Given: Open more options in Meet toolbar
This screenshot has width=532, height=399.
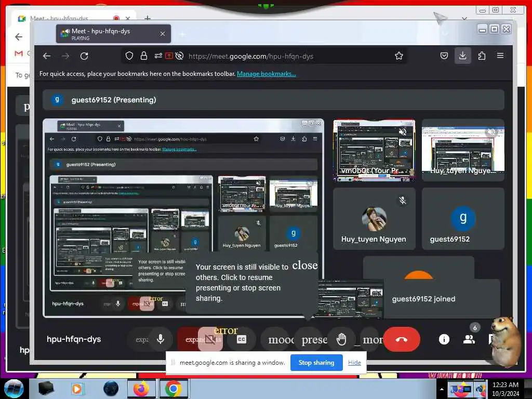Looking at the screenshot, I should (x=371, y=339).
